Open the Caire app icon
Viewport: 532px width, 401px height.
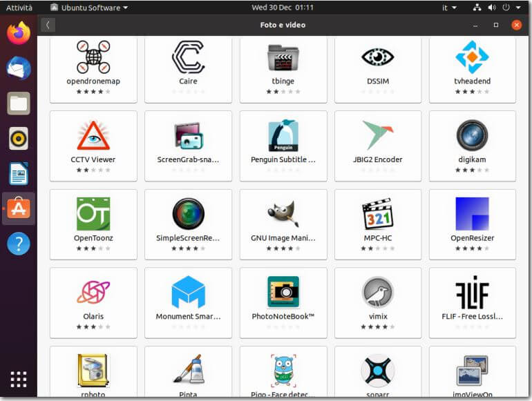coord(189,57)
